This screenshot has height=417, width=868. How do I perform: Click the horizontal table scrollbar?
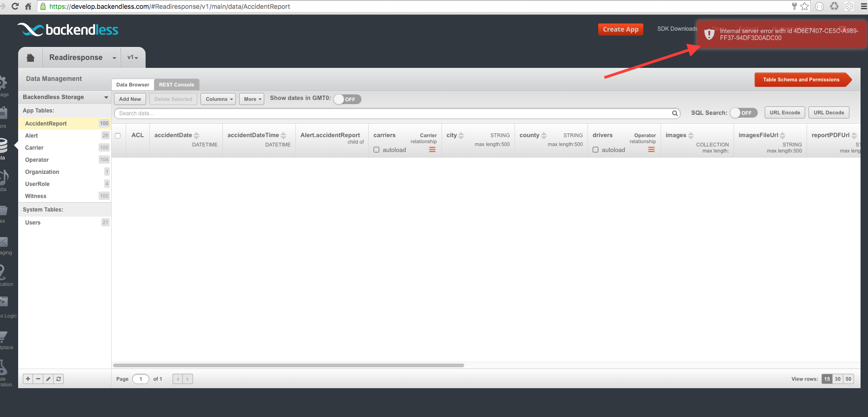[288, 365]
